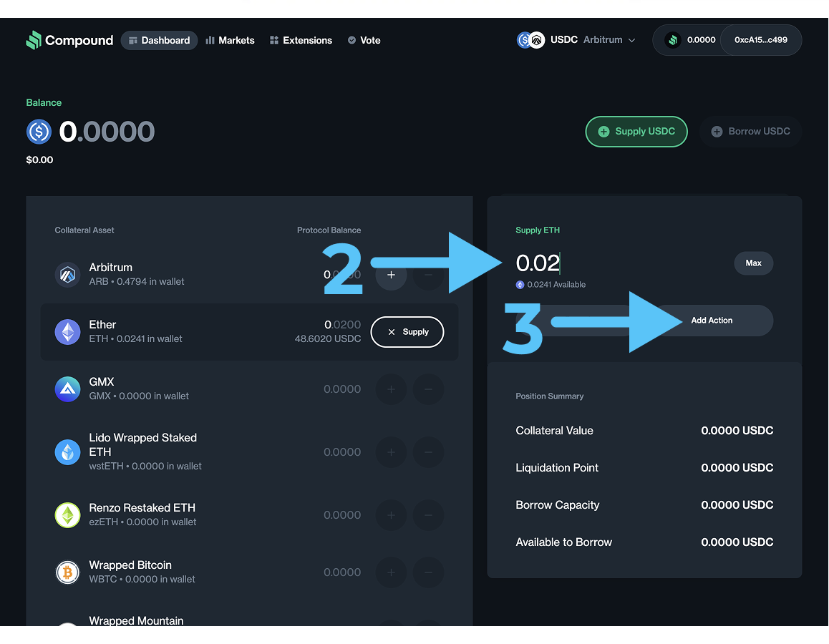The image size is (829, 644).
Task: Click the GMX token icon
Action: (x=68, y=389)
